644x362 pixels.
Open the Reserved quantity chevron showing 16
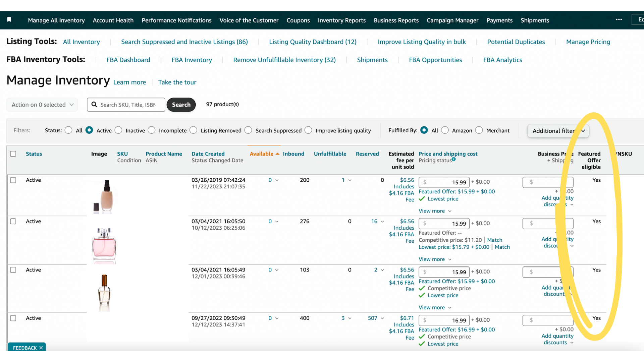pos(383,221)
